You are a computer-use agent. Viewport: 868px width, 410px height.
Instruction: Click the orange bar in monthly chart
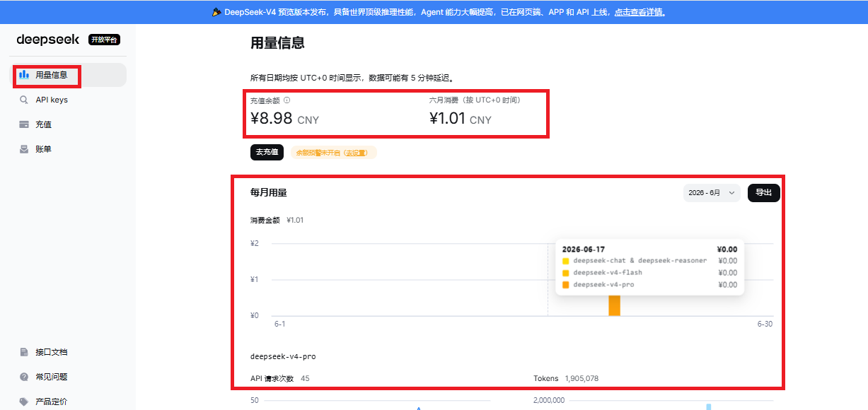click(x=614, y=305)
